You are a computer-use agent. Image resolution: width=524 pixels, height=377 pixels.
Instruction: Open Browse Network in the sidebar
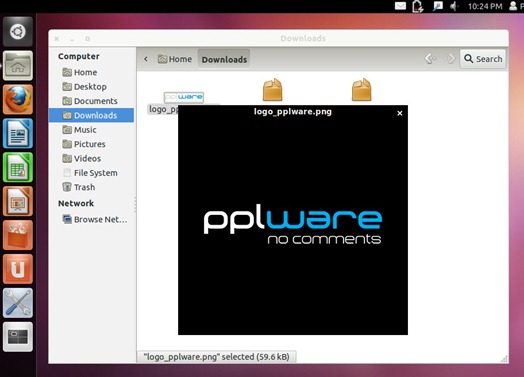pos(95,220)
